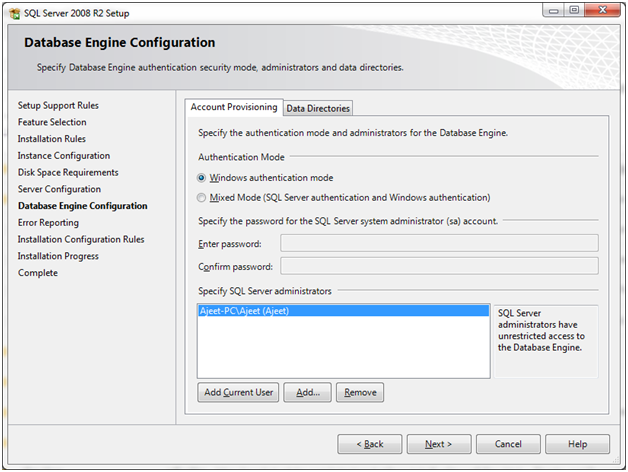Screen dimensions: 628x472
Task: Cancel the setup wizard
Action: pyautogui.click(x=508, y=444)
